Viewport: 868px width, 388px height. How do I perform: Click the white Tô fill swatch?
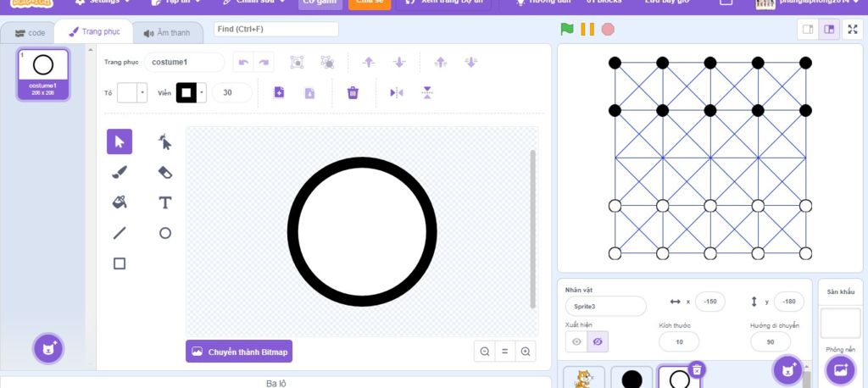coord(128,92)
